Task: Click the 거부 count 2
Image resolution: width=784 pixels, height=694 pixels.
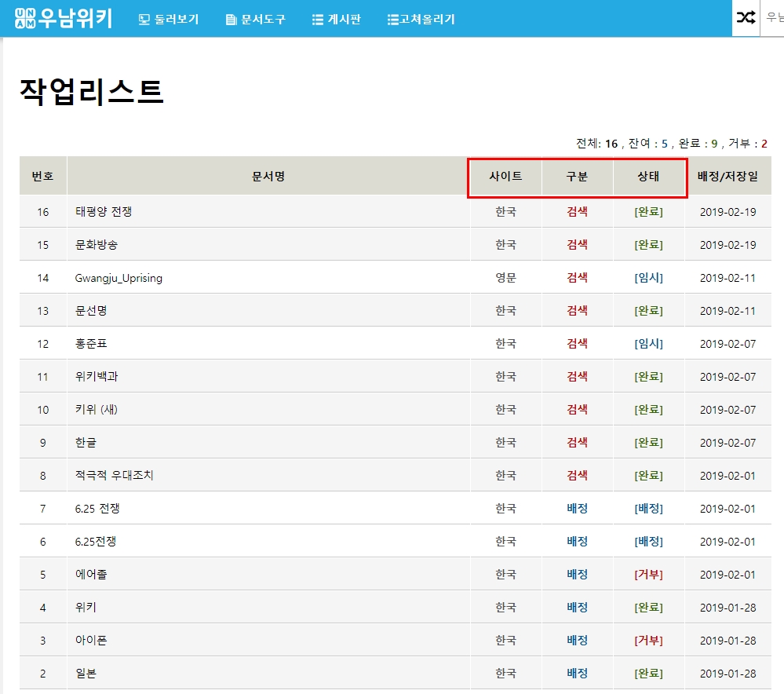Action: pyautogui.click(x=764, y=144)
